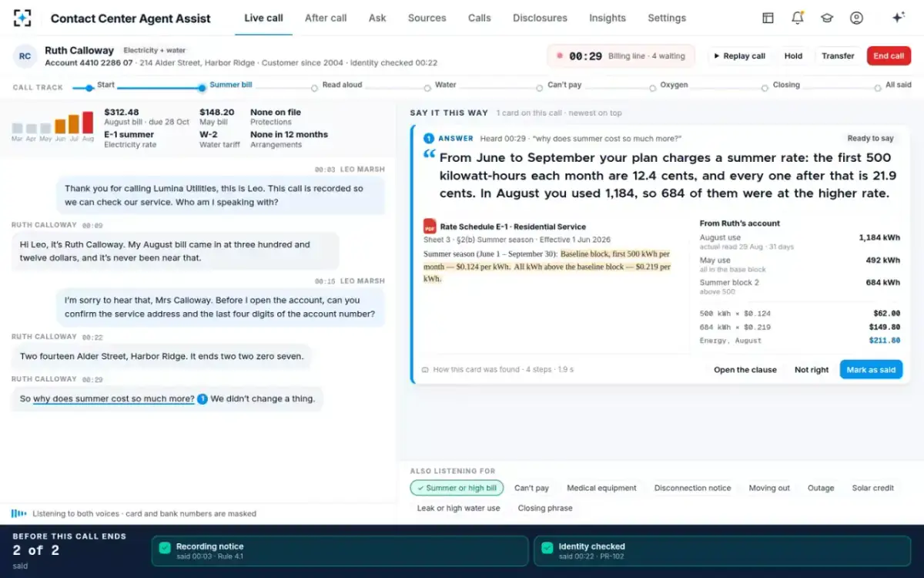Toggle the Outage listener chip

tap(821, 488)
